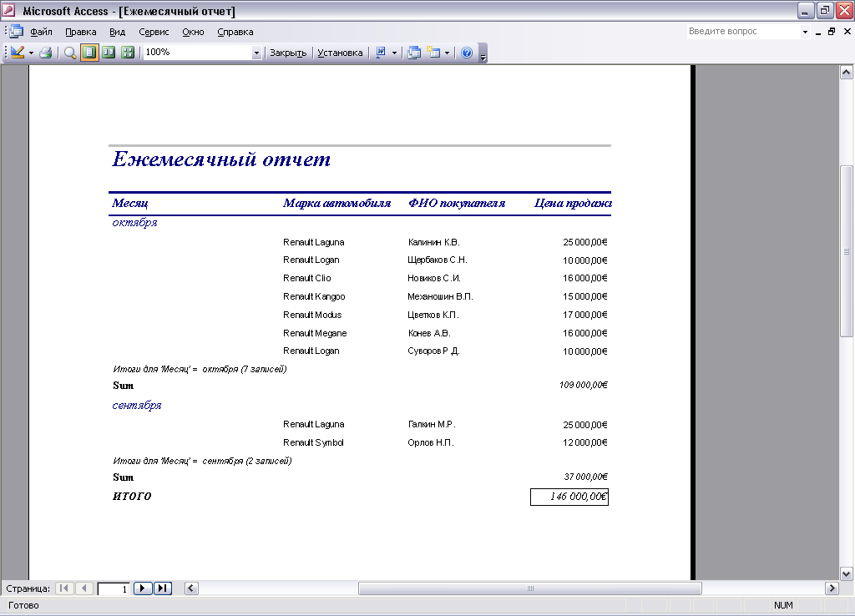Close the inner report window
855x616 pixels.
847,32
